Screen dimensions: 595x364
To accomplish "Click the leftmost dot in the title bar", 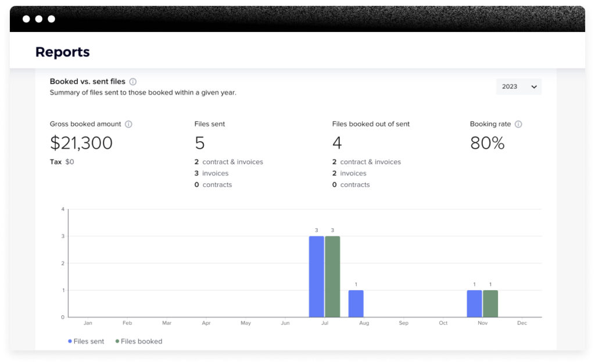I will coord(25,19).
